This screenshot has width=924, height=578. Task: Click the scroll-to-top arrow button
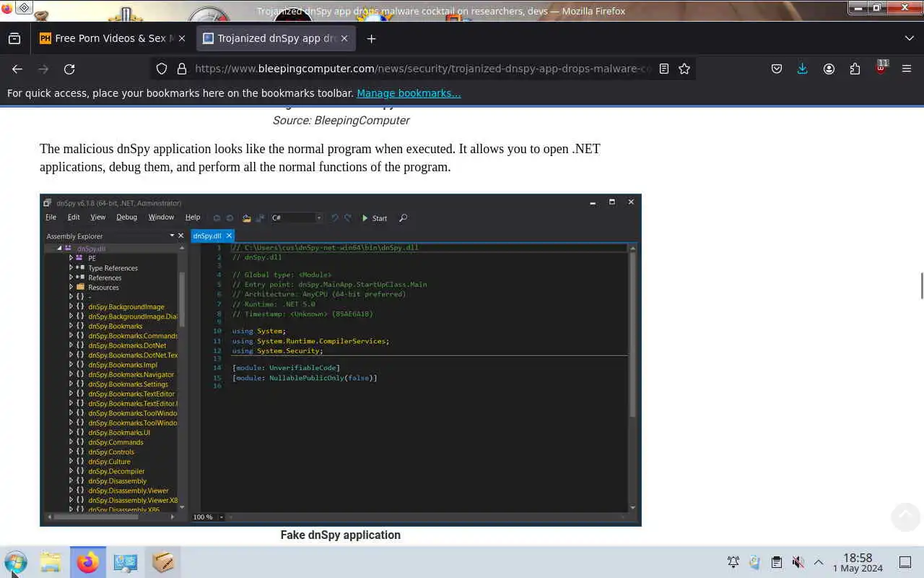tap(905, 517)
